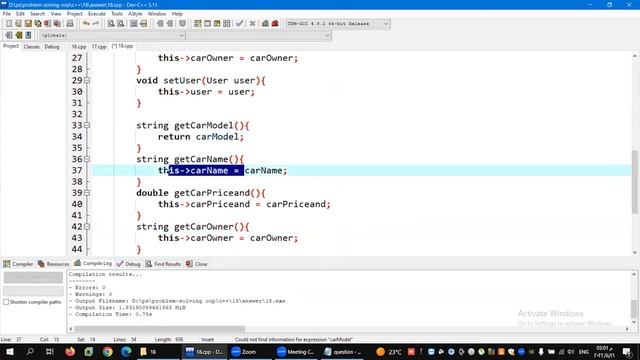
Task: Click the Toggle Bookmark icon in second toolbar row
Action: pos(18,35)
